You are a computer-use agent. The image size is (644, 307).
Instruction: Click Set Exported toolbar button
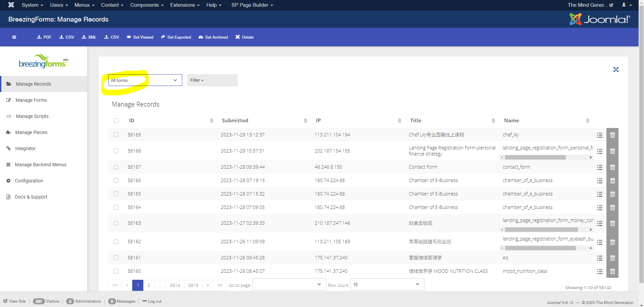(x=176, y=37)
